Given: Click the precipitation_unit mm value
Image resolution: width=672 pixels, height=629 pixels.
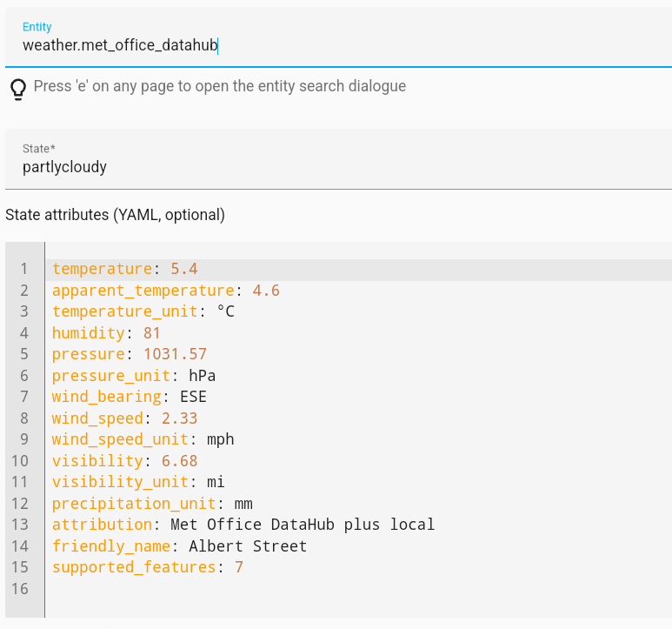Looking at the screenshot, I should point(243,504).
